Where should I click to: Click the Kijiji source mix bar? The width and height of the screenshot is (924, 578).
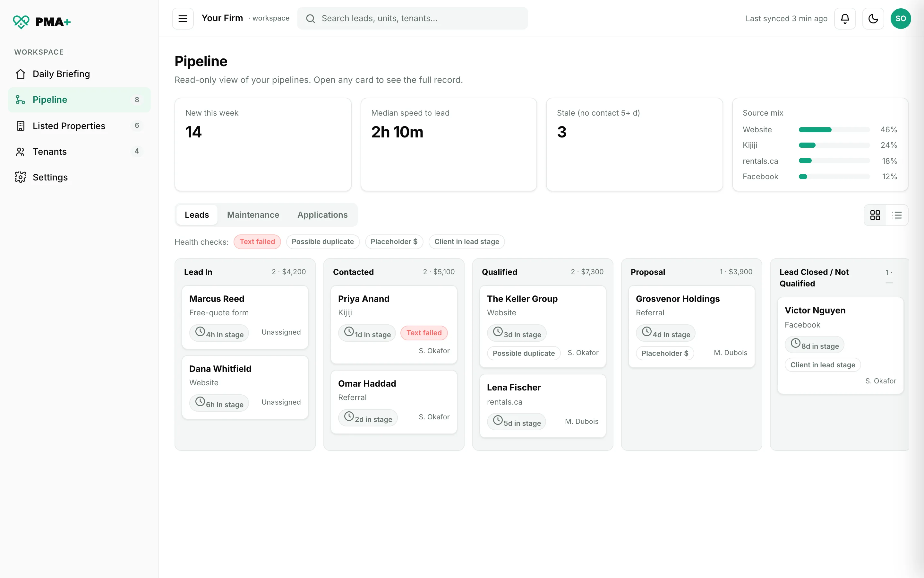(x=834, y=145)
